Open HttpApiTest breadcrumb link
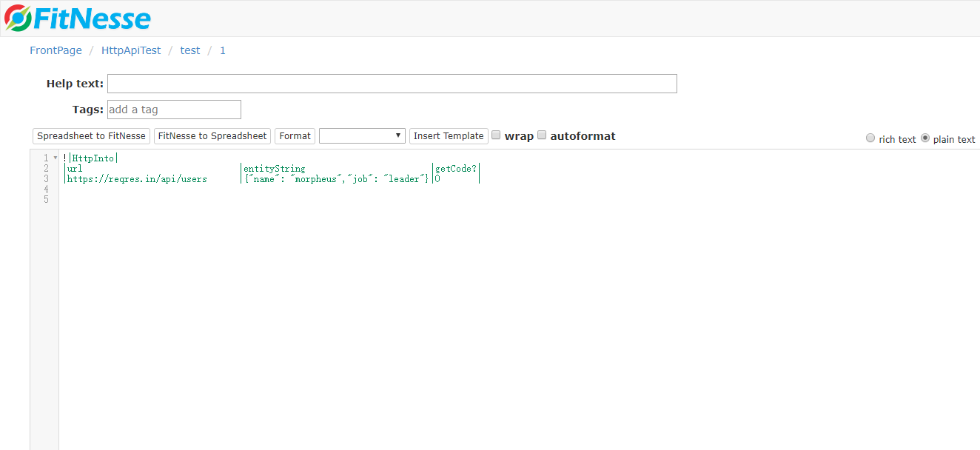This screenshot has height=450, width=980. [131, 50]
